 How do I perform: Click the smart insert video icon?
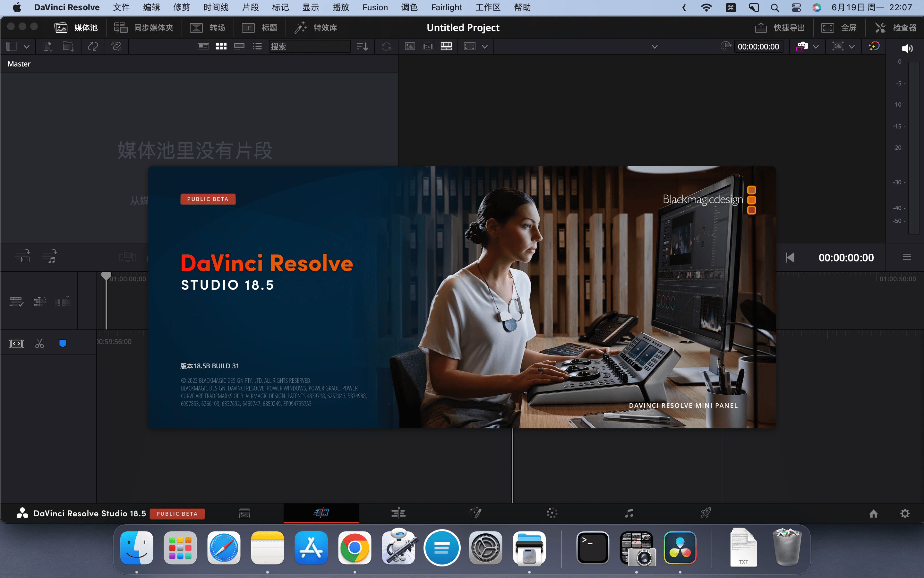(23, 256)
